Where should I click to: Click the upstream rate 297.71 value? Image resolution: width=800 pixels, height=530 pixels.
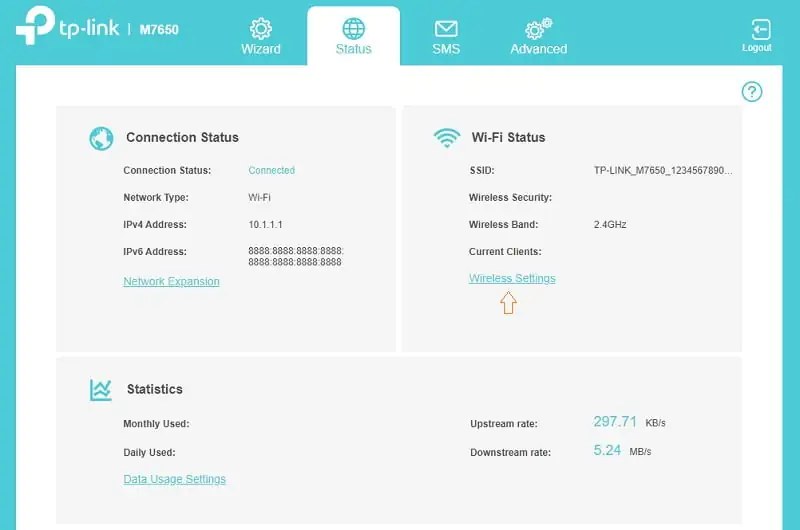tap(615, 422)
